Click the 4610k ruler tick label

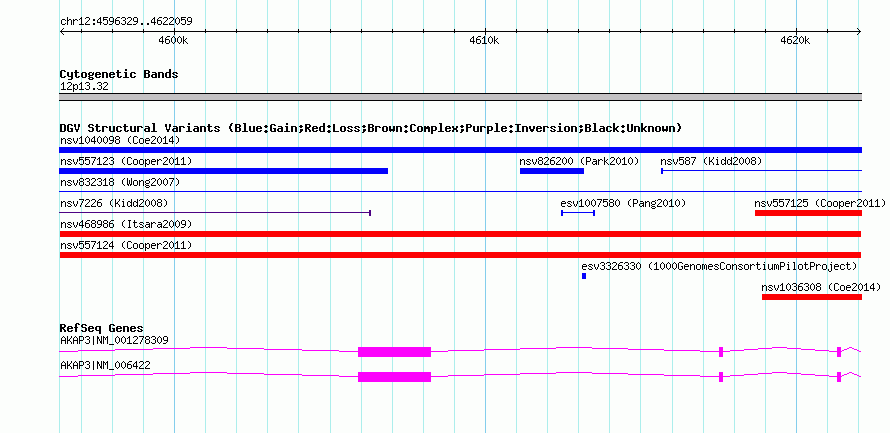coord(485,40)
